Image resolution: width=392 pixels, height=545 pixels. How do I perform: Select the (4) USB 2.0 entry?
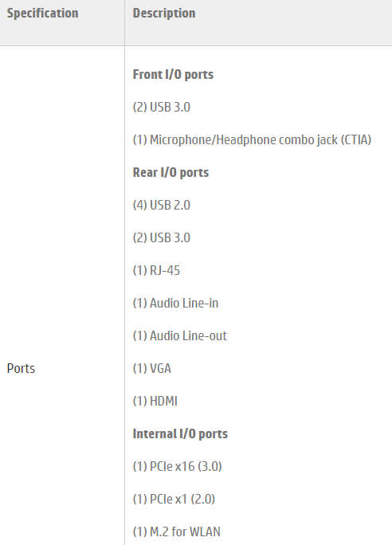(162, 205)
